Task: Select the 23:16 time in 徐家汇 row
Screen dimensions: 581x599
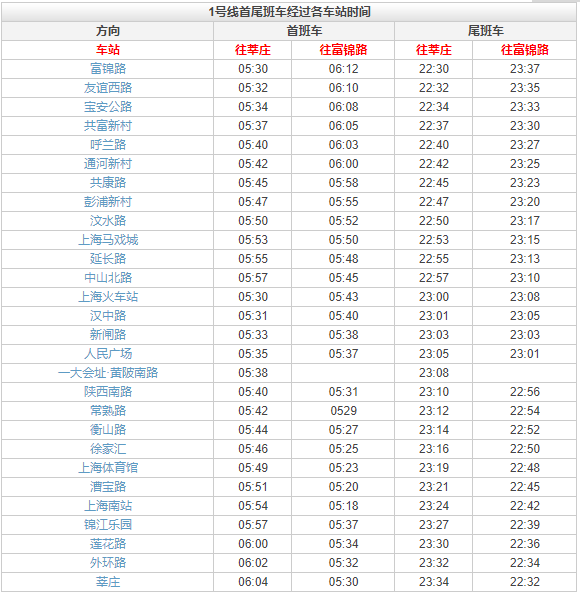Action: click(434, 449)
